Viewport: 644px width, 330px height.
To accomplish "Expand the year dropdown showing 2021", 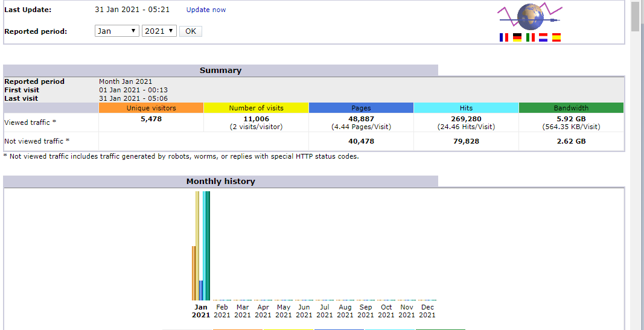I will pos(159,31).
